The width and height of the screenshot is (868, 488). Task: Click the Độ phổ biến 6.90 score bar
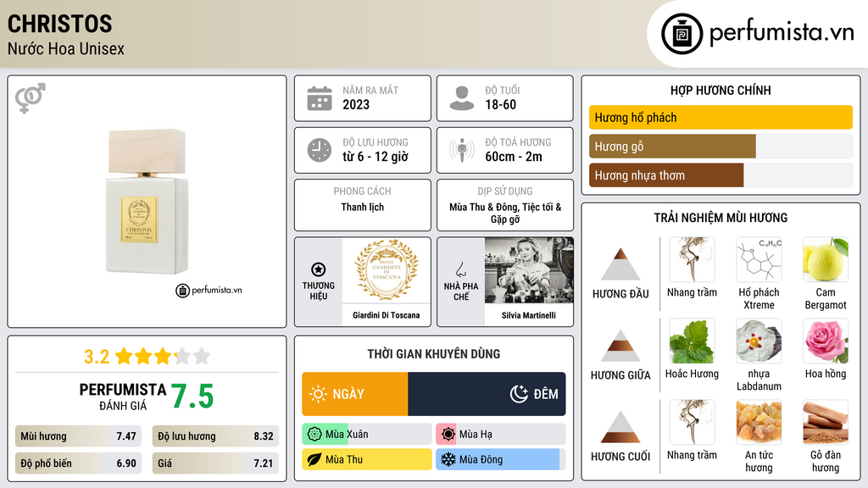[78, 463]
